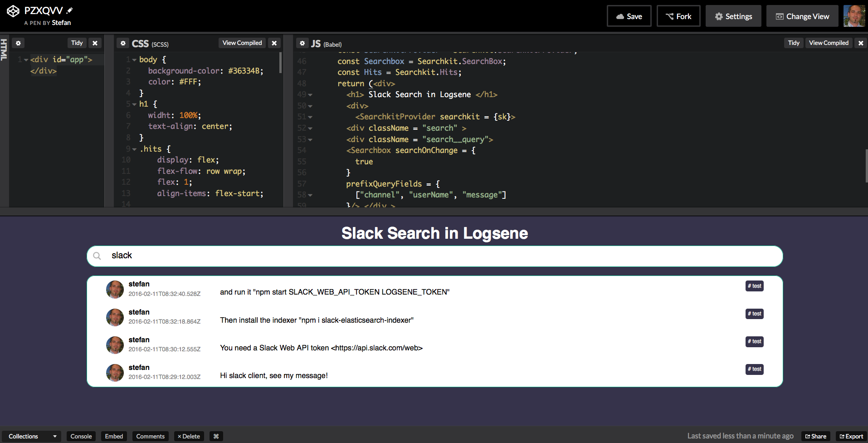Viewport: 868px width, 443px height.
Task: Click stefan avatar on Hi slack client message
Action: (x=115, y=373)
